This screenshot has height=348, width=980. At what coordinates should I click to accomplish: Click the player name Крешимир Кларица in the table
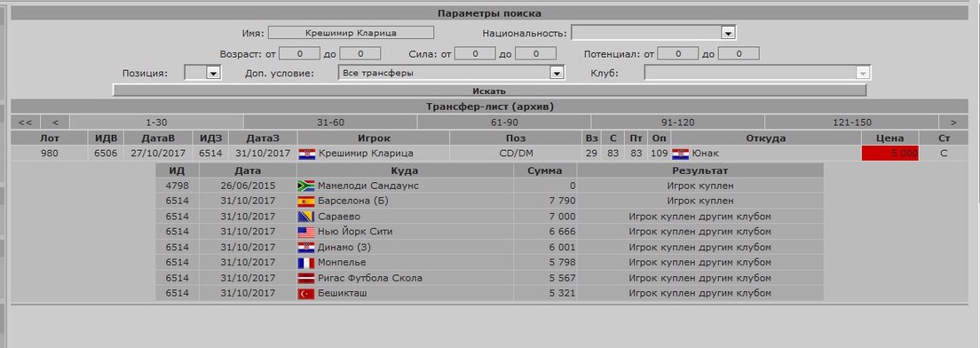366,154
